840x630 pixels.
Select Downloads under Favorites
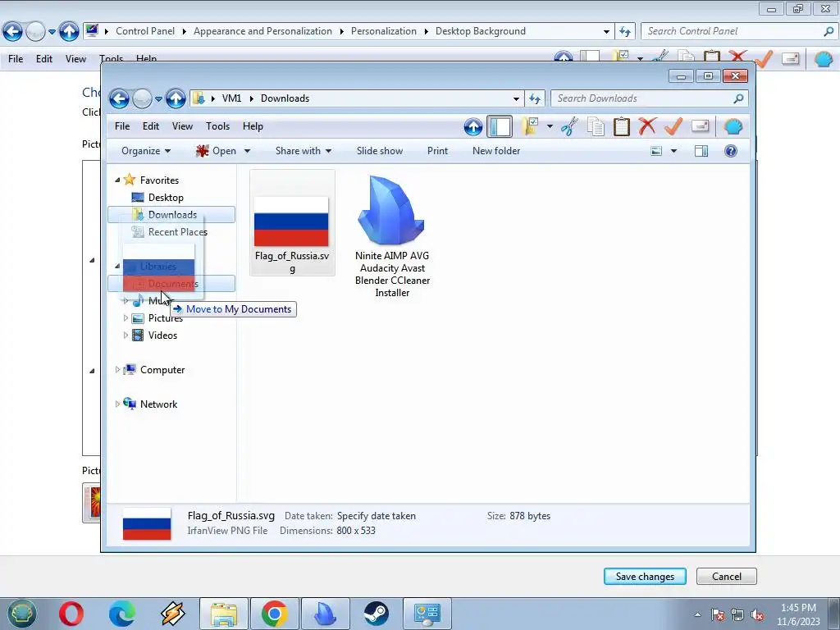pyautogui.click(x=171, y=215)
